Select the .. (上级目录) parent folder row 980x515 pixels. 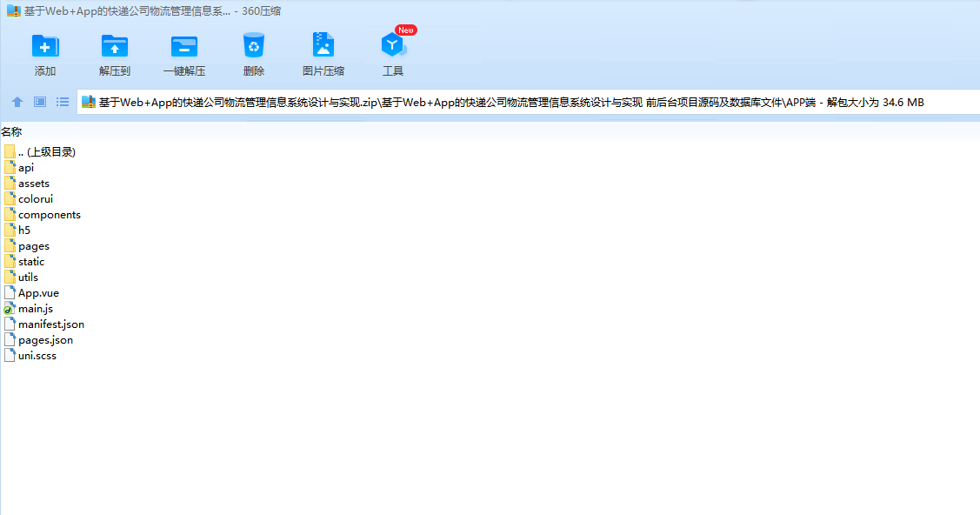coord(39,152)
